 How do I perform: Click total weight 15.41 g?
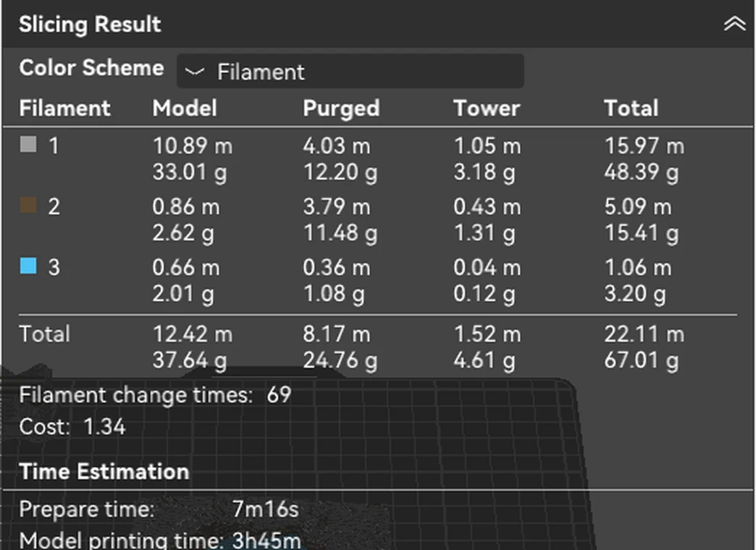point(642,233)
